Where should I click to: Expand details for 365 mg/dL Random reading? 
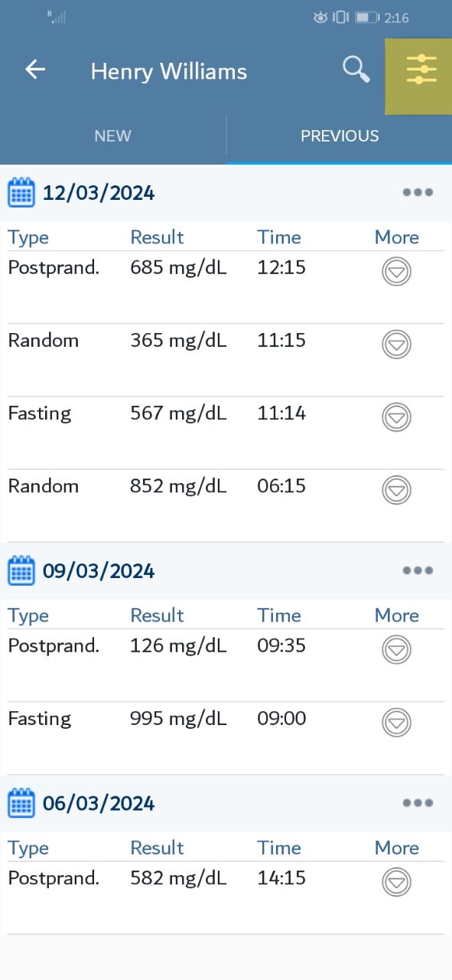396,345
